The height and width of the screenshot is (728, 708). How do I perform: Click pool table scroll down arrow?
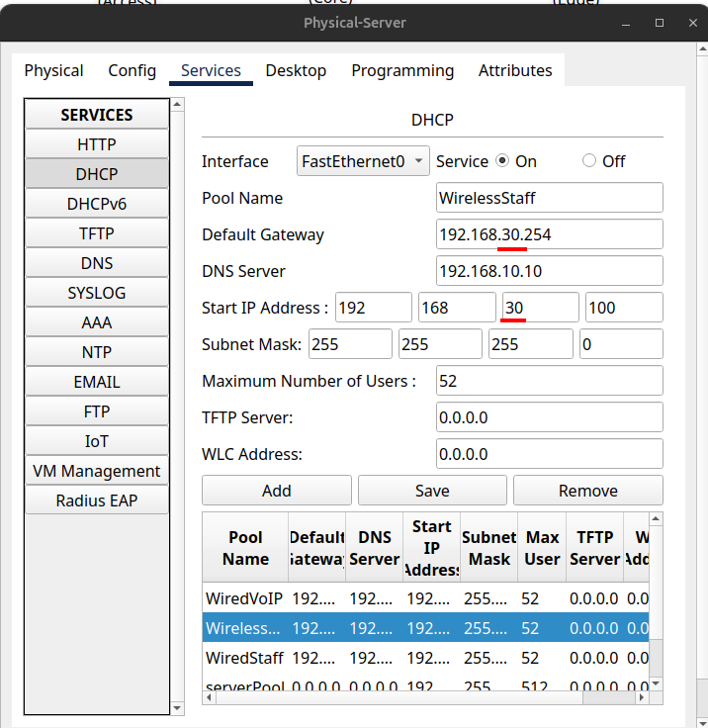click(x=656, y=682)
